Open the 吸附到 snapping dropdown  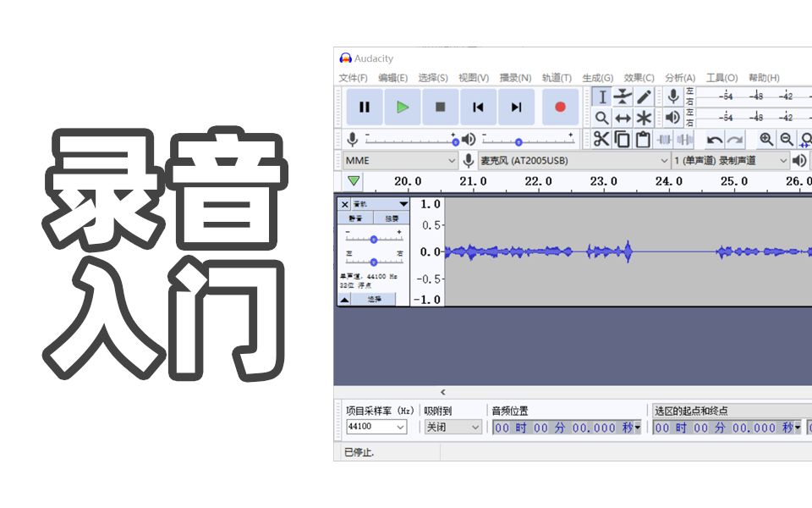coord(453,427)
